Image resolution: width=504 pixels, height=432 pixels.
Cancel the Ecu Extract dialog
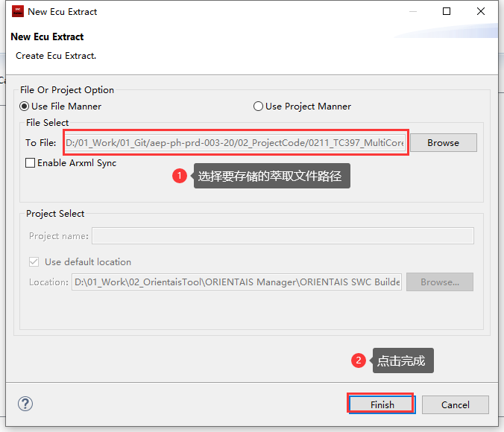pyautogui.click(x=455, y=404)
